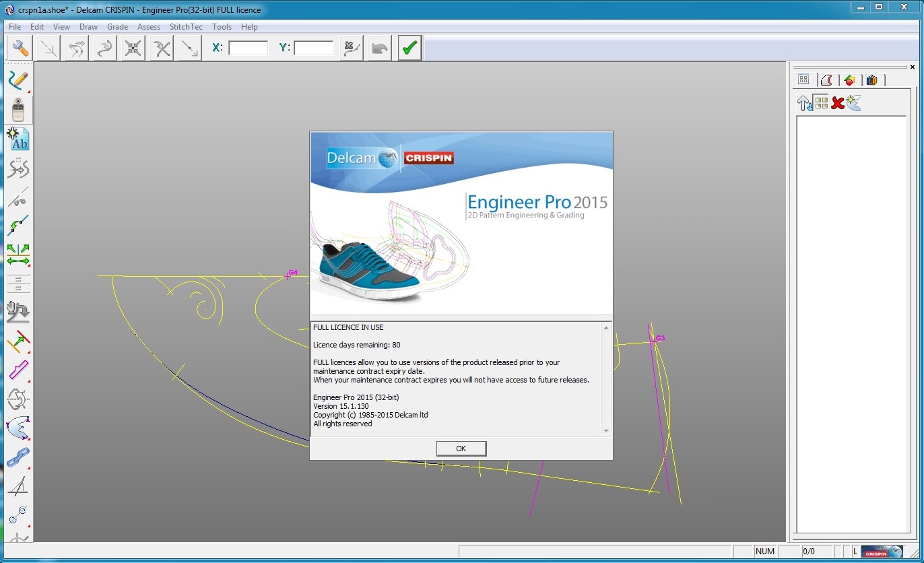
Task: Click the delete curve point icon beside Y field
Action: coord(352,48)
